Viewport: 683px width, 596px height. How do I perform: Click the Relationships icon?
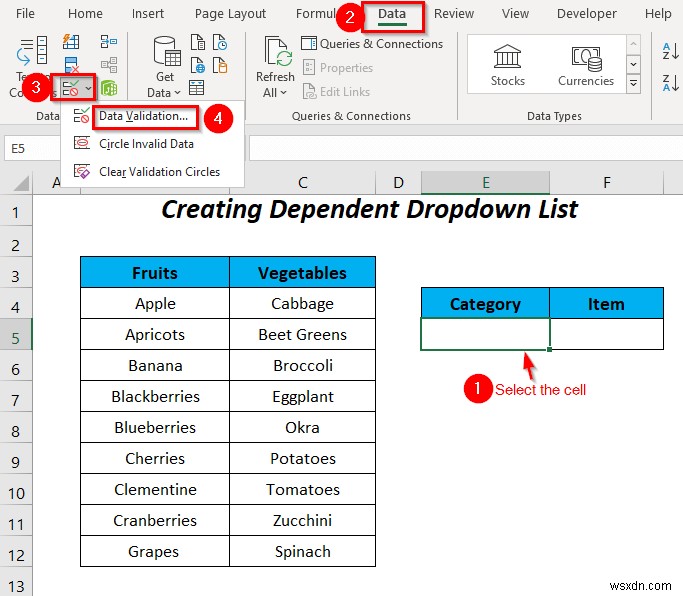point(108,64)
